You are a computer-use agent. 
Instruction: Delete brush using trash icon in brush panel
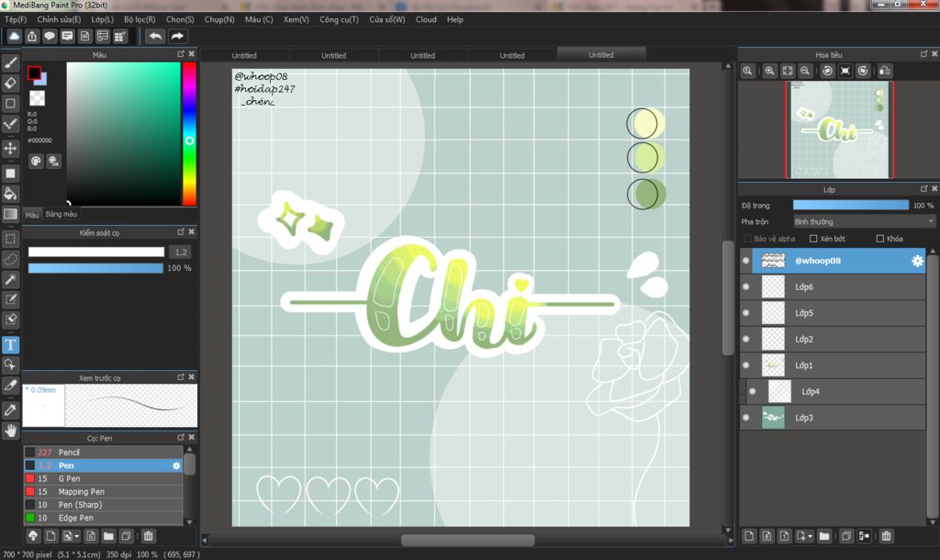tap(148, 536)
